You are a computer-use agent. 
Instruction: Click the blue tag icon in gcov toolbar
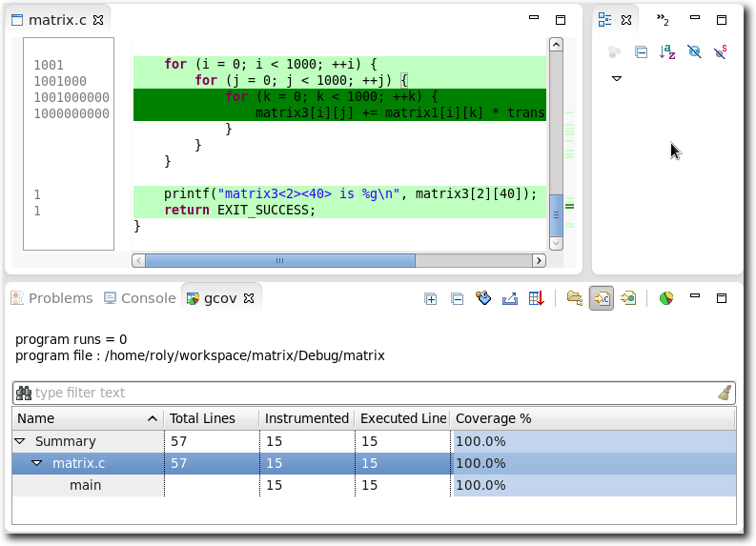coord(483,298)
